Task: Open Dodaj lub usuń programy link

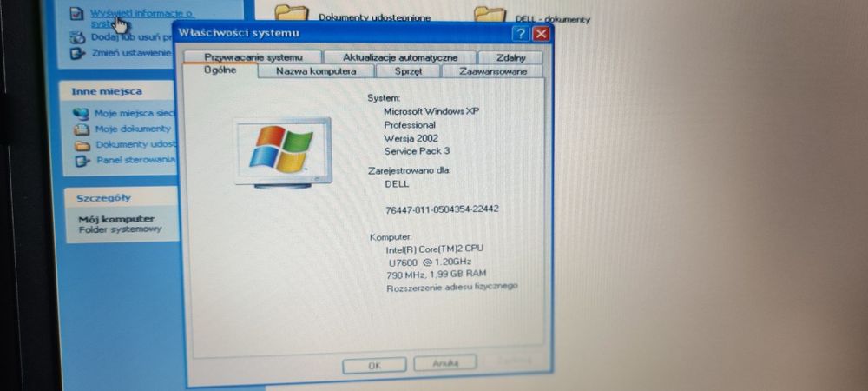Action: pyautogui.click(x=132, y=37)
